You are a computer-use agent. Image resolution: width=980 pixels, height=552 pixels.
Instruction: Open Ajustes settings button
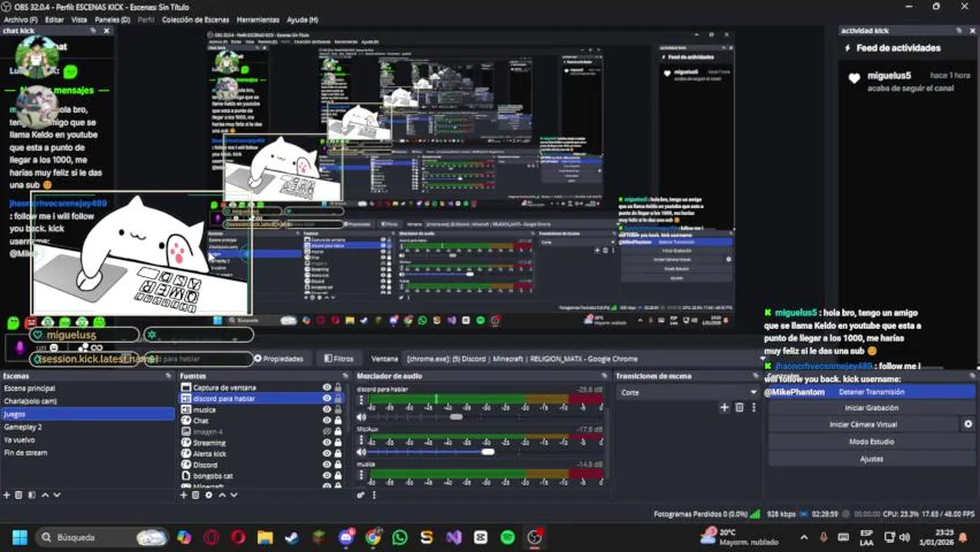point(871,458)
